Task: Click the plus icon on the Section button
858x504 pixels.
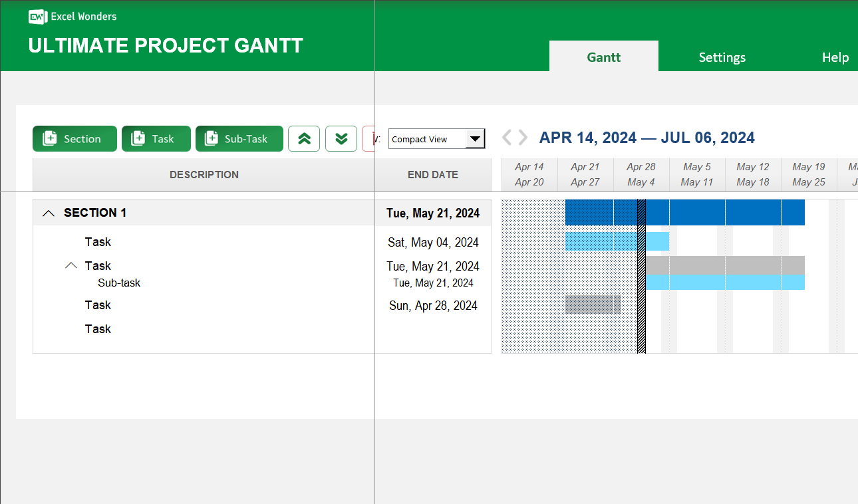Action: (49, 138)
